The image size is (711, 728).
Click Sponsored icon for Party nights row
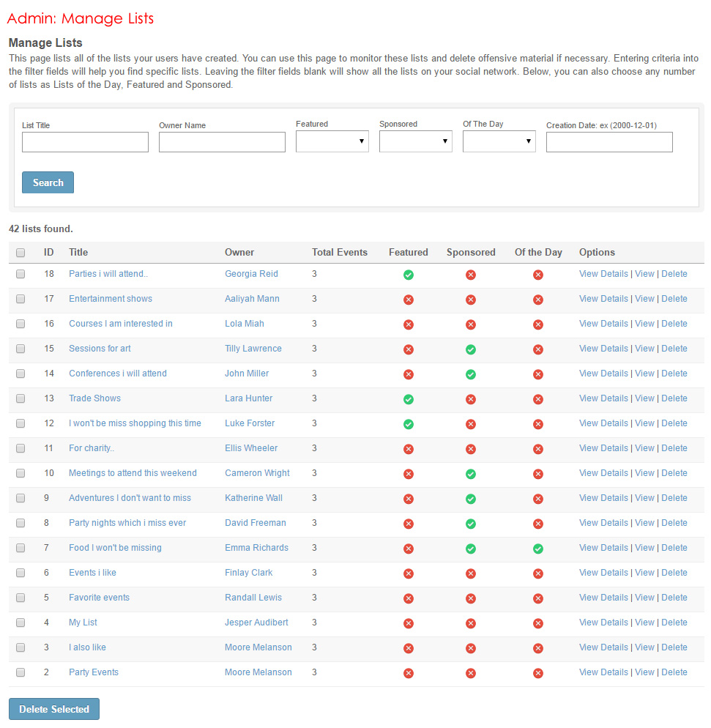click(471, 524)
